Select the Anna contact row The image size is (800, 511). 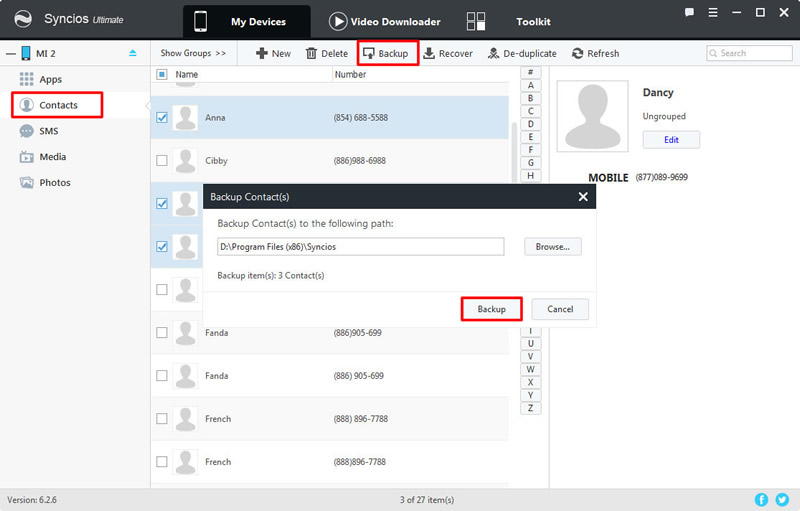(330, 117)
